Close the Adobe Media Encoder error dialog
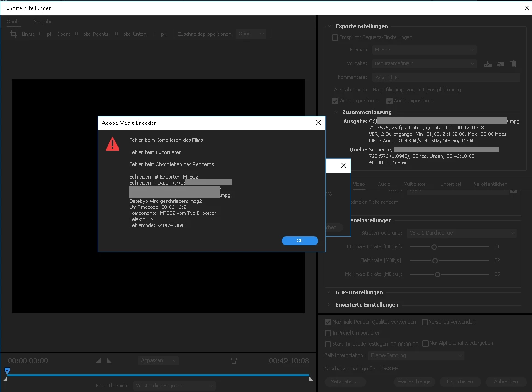This screenshot has height=392, width=532. click(x=318, y=123)
